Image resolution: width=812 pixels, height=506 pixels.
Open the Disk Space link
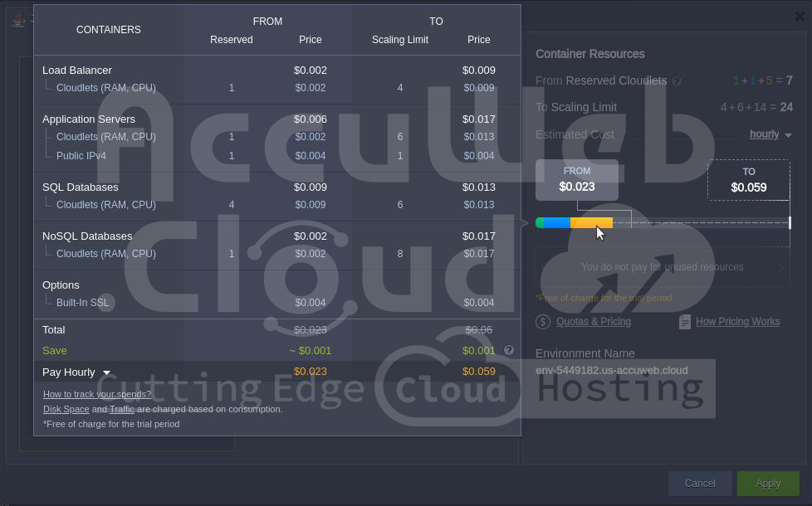[66, 409]
